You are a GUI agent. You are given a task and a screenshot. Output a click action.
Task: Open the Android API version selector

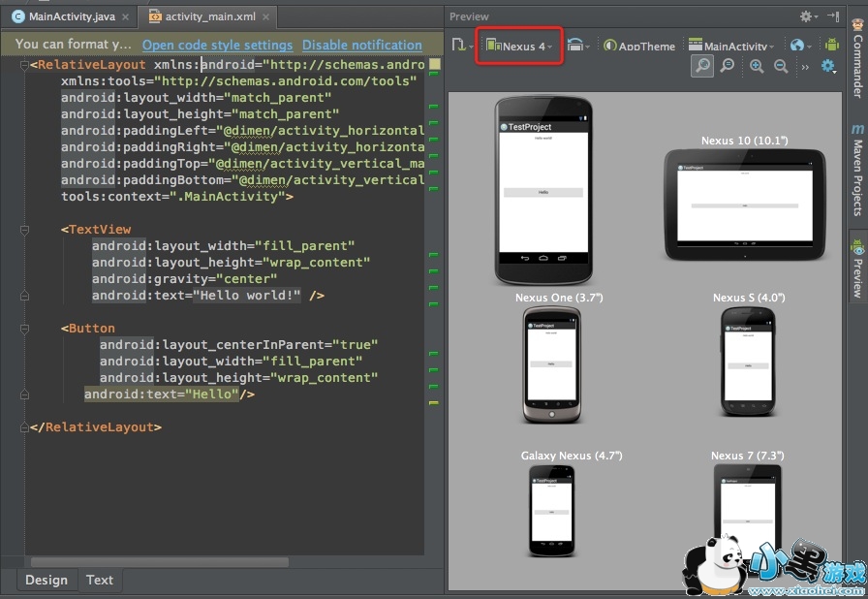[831, 45]
